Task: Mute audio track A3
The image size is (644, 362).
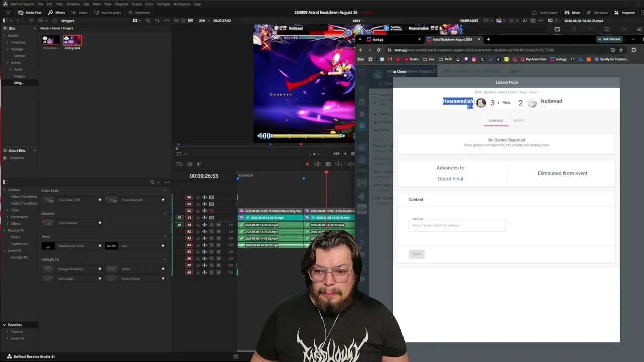Action: [x=218, y=238]
